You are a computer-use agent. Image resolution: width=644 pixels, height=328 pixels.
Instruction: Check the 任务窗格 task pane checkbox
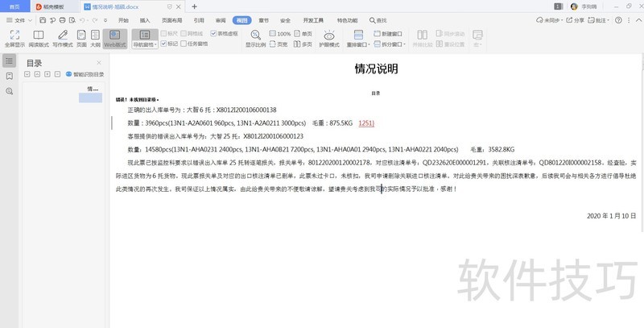tap(194, 44)
